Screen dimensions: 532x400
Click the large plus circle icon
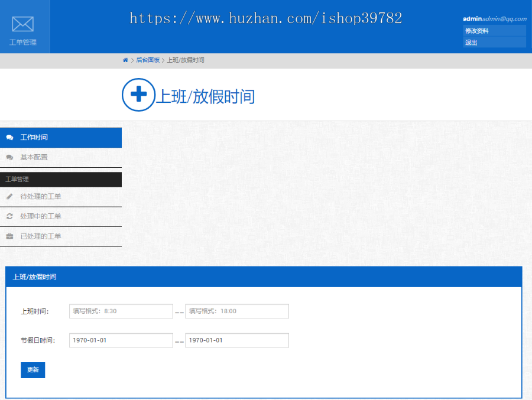point(138,95)
